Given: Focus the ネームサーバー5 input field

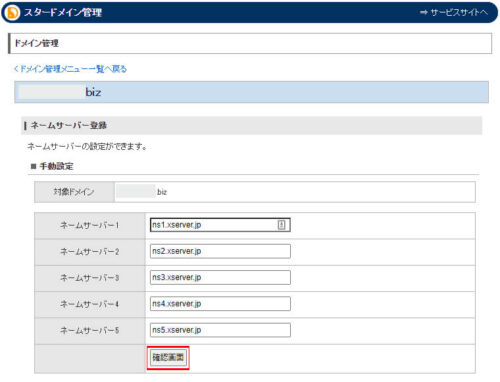Looking at the screenshot, I should tap(220, 330).
